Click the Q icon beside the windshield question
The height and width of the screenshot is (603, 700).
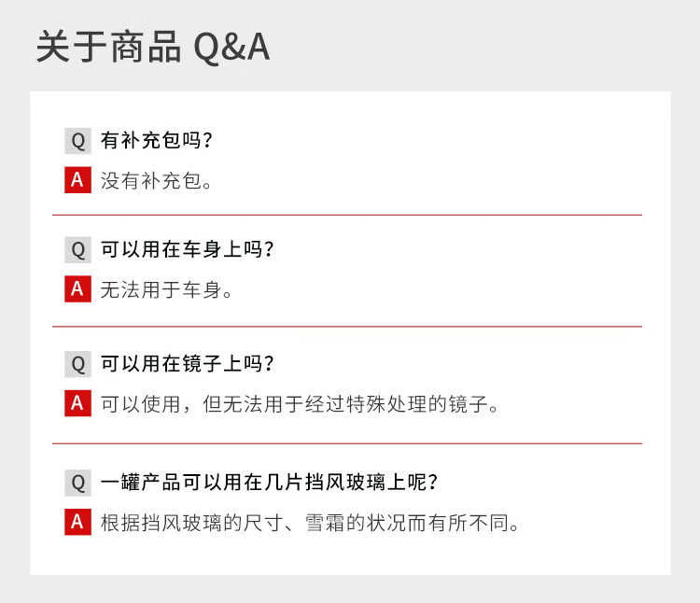(77, 483)
